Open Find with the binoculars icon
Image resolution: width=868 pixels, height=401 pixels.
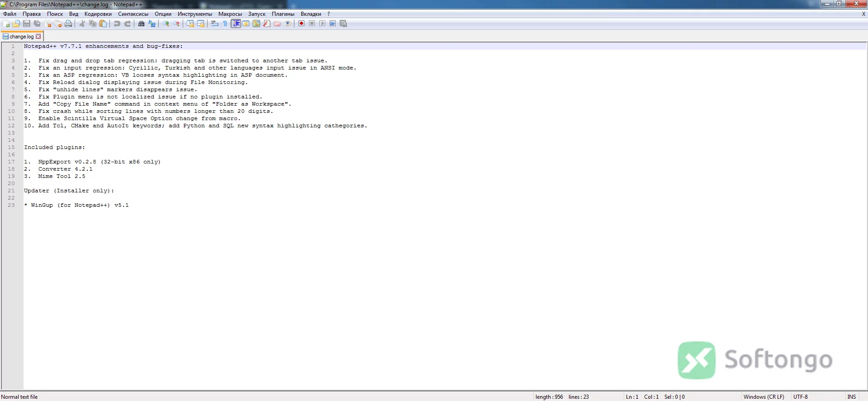[x=142, y=23]
